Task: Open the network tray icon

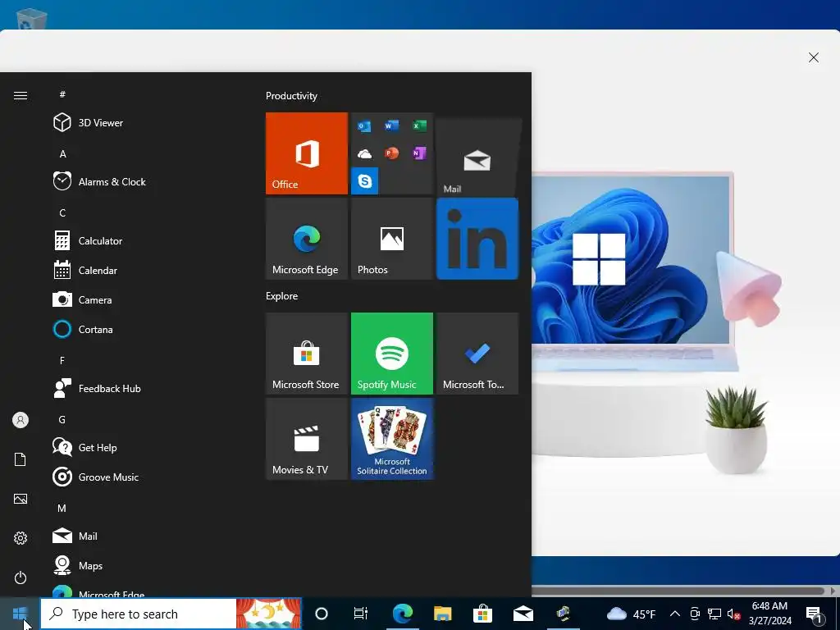Action: [714, 614]
